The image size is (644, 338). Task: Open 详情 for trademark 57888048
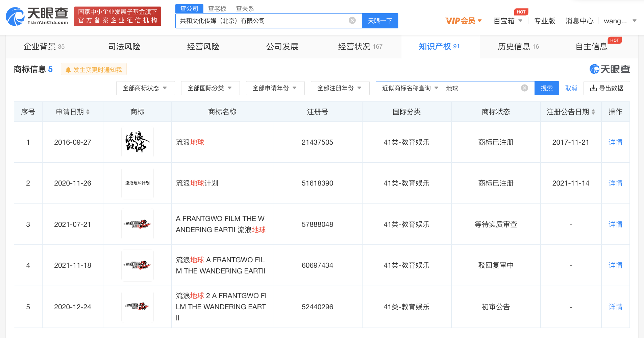pyautogui.click(x=616, y=224)
